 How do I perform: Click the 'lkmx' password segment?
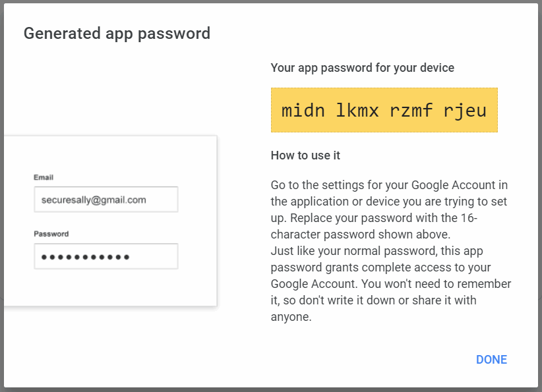pyautogui.click(x=357, y=111)
